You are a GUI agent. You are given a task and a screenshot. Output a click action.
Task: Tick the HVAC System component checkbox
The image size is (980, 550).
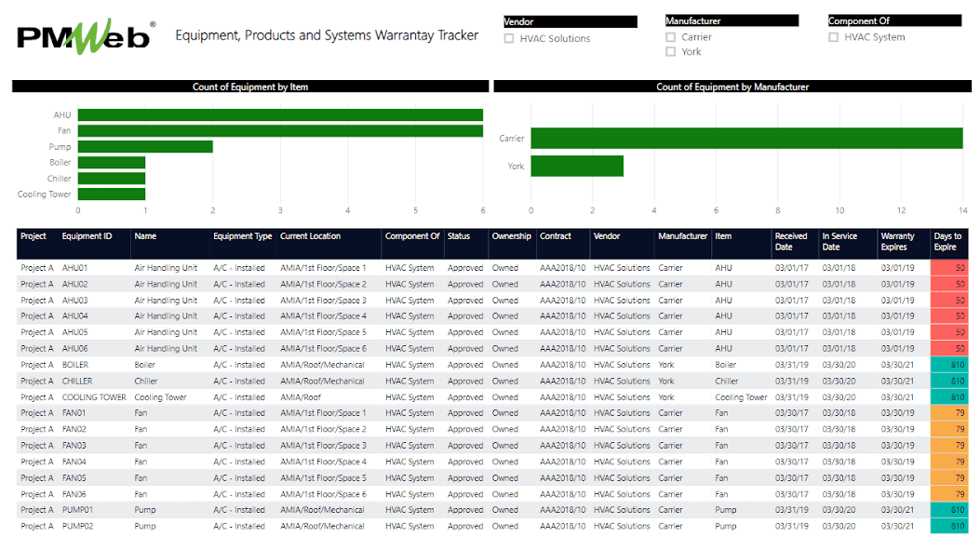tap(834, 37)
